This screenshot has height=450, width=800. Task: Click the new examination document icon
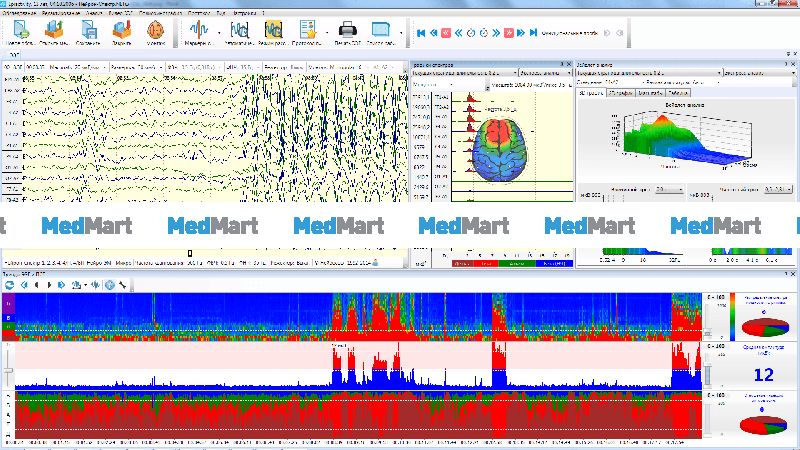pyautogui.click(x=21, y=30)
